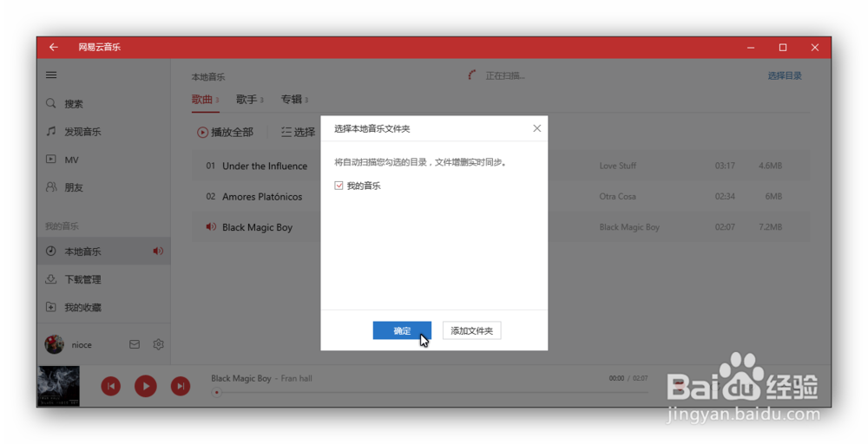Click the 选择 multi-select button

[x=298, y=132]
